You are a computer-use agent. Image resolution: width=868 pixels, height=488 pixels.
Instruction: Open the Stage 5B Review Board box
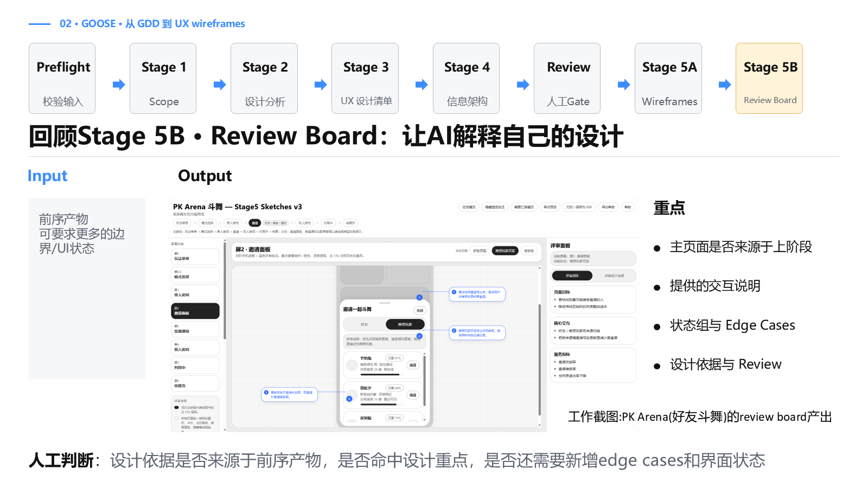point(769,78)
